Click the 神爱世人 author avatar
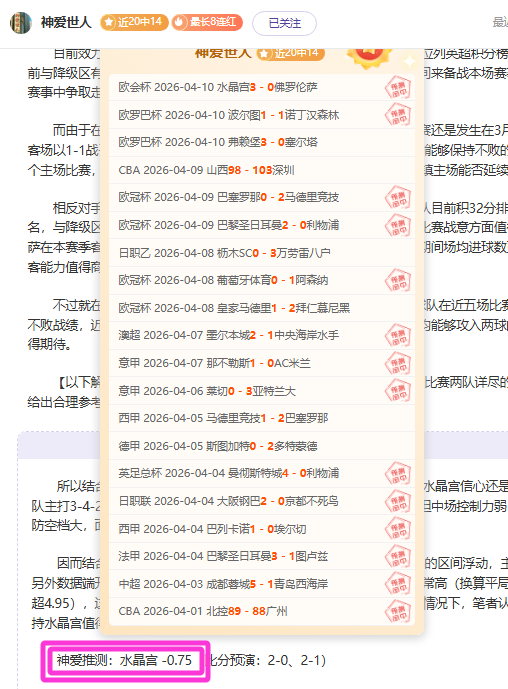 (x=21, y=22)
